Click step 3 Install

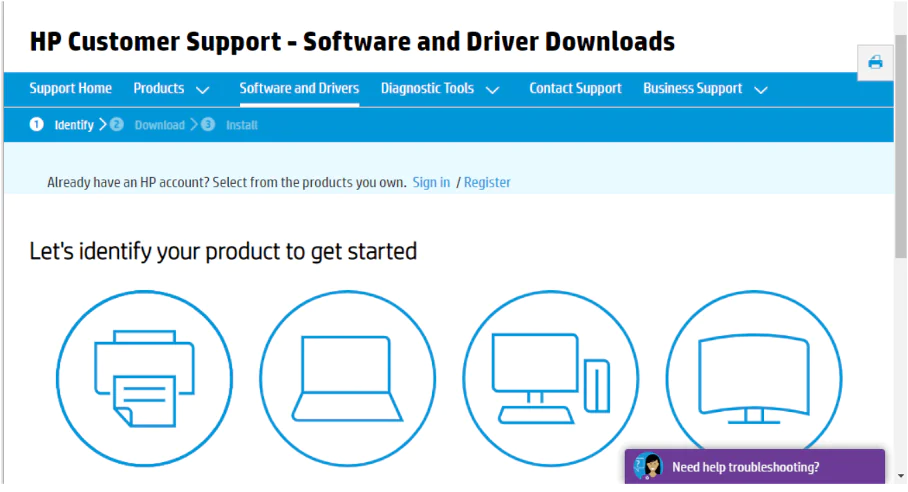coord(229,124)
